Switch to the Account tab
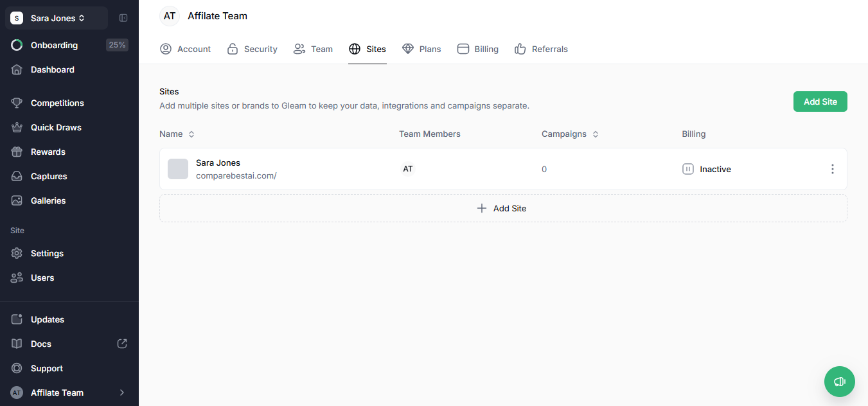The width and height of the screenshot is (868, 406). pos(185,49)
